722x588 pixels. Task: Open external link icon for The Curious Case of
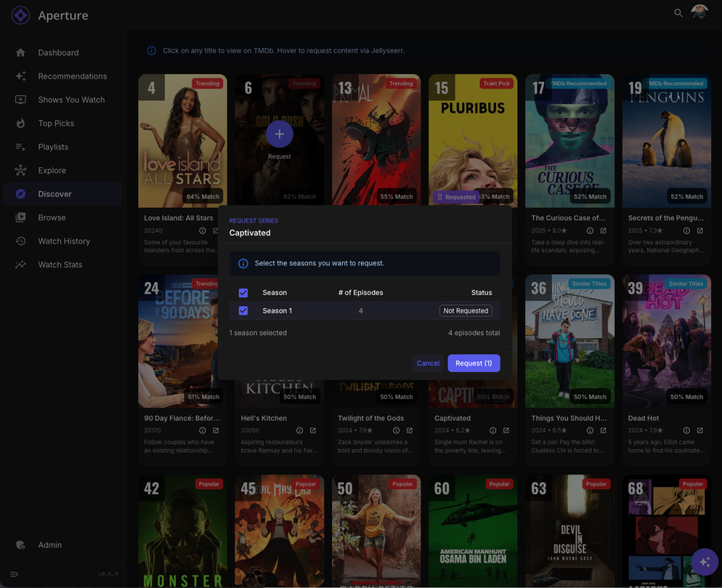click(603, 231)
